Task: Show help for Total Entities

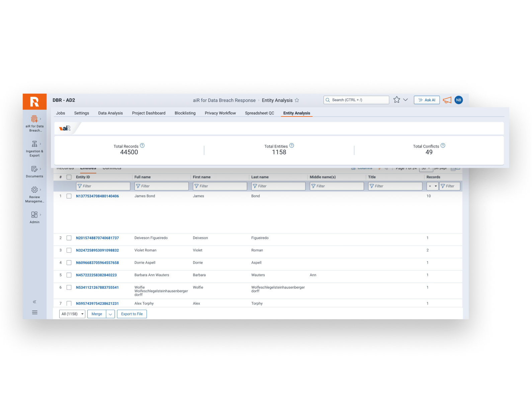Action: click(292, 146)
